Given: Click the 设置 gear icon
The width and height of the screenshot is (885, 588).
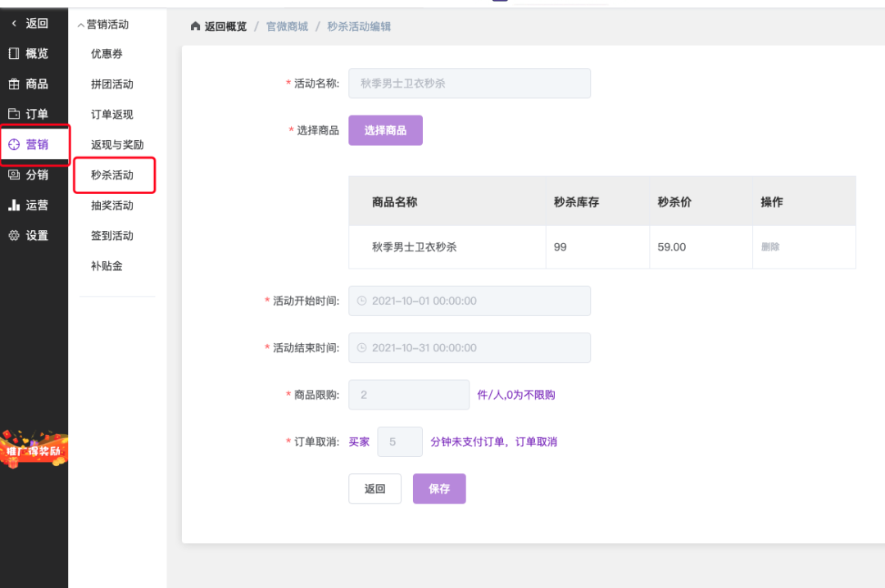Looking at the screenshot, I should pos(14,235).
